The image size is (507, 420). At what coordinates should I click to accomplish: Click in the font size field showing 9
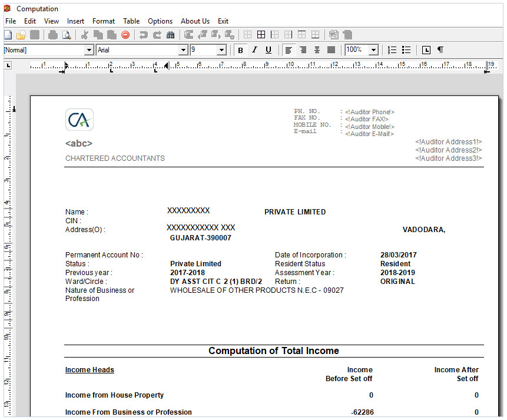204,50
